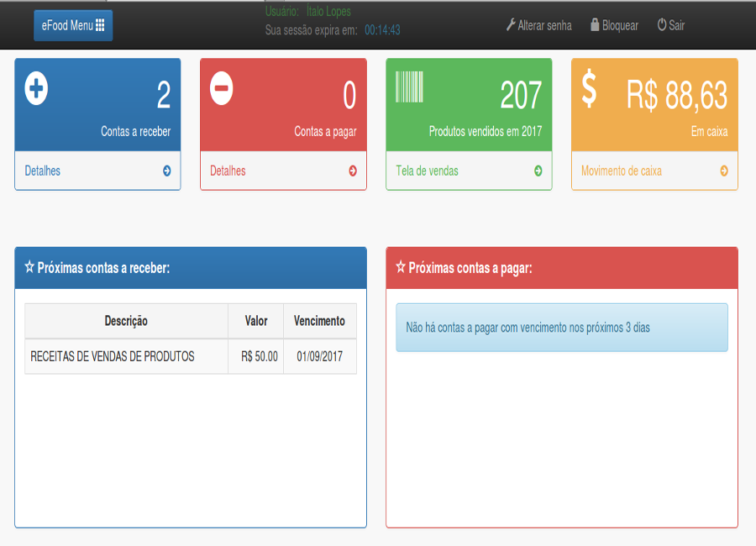This screenshot has width=756, height=546.
Task: Click the orange arrow beside Movimento de caixa
Action: point(723,171)
